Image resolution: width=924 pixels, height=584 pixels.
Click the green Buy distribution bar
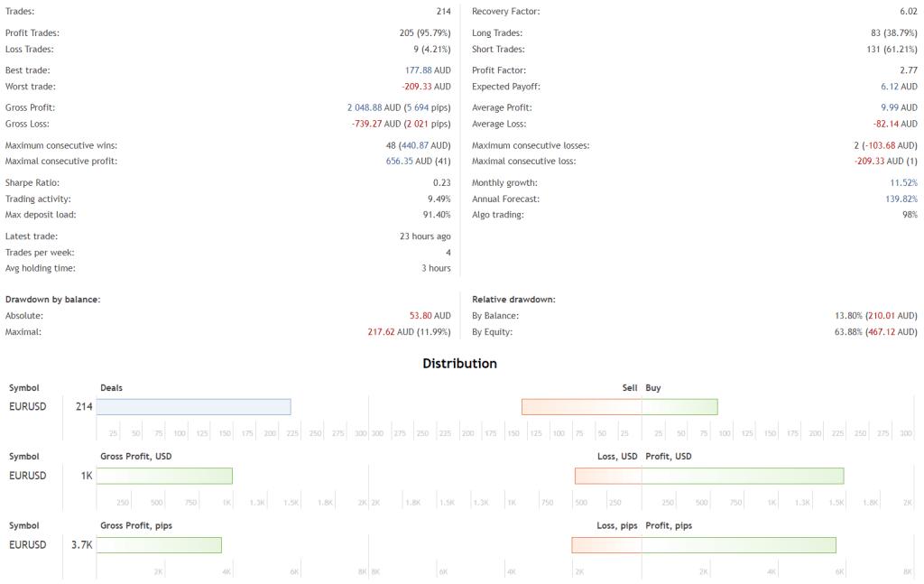click(x=679, y=407)
